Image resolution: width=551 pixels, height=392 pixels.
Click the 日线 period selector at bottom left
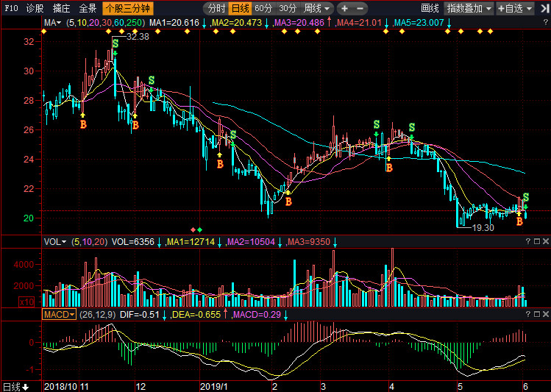click(15, 386)
